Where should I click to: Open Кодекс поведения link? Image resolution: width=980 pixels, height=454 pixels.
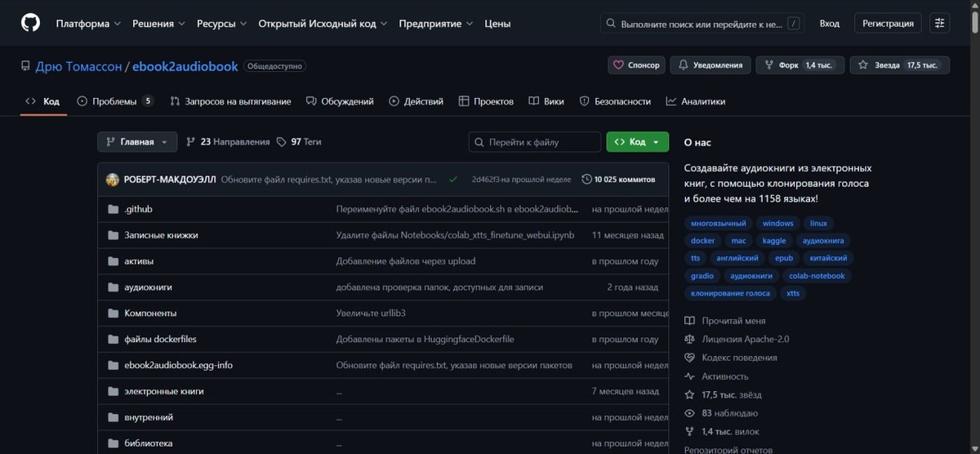[731, 358]
